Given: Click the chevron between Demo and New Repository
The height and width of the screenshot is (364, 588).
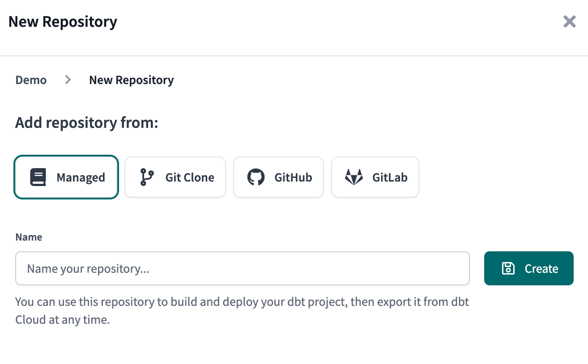Looking at the screenshot, I should [x=68, y=80].
